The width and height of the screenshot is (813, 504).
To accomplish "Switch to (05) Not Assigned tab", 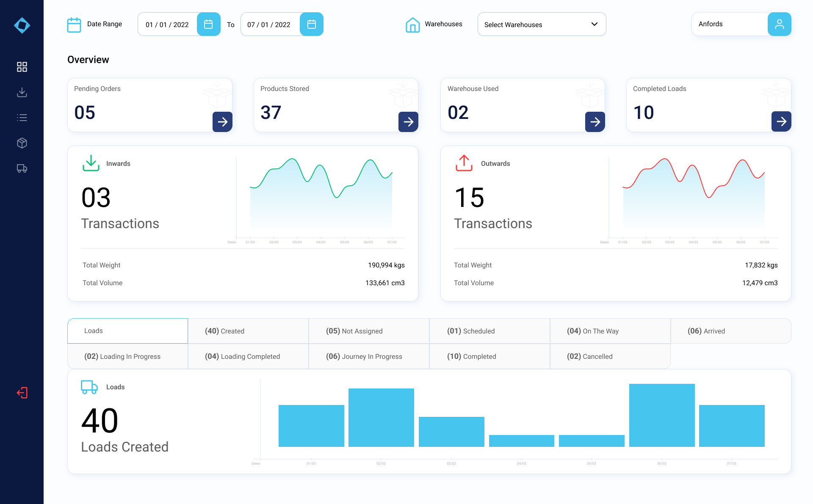I will coord(369,331).
